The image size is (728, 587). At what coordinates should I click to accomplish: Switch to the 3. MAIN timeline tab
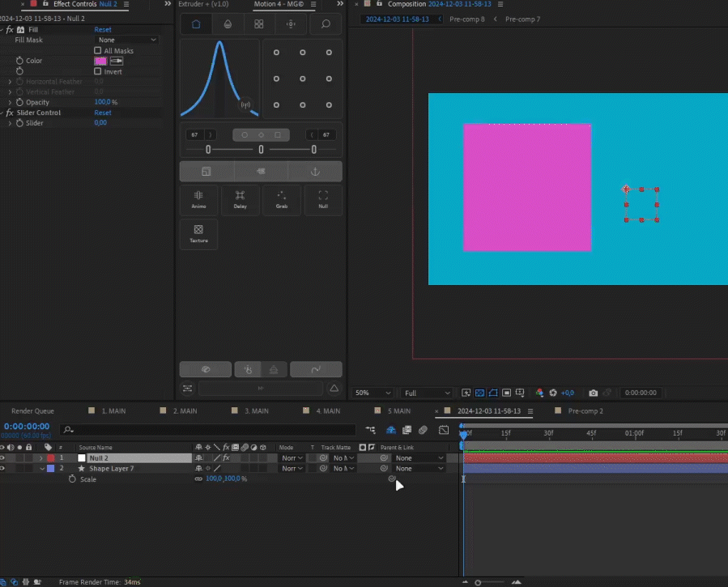pyautogui.click(x=256, y=411)
